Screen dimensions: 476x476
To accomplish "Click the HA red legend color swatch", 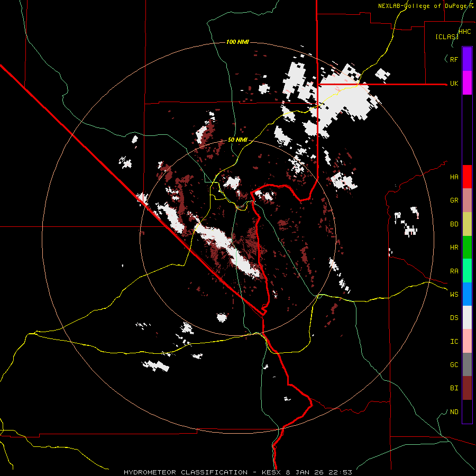I will [467, 177].
